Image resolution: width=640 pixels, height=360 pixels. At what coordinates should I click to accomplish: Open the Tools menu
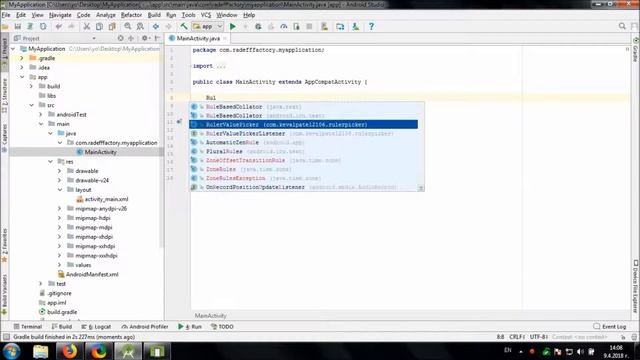[x=188, y=15]
